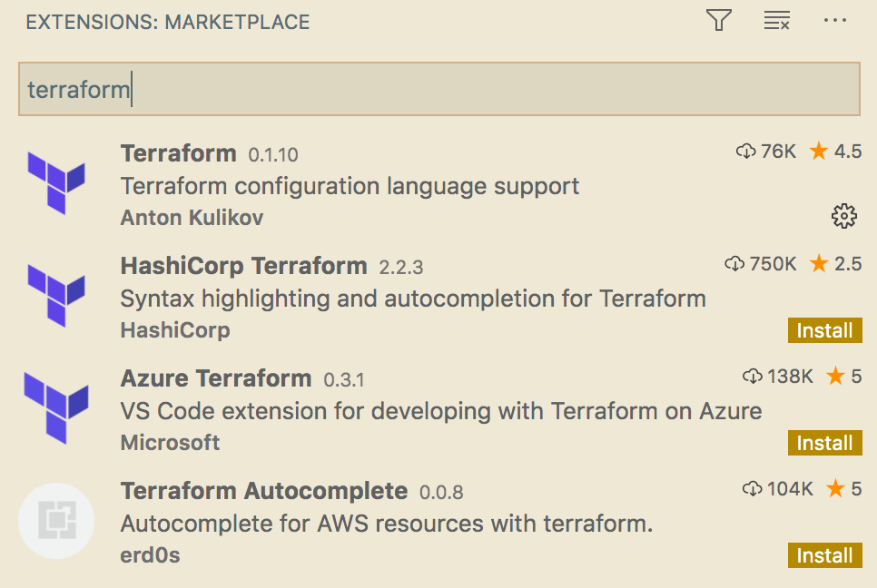Select the HashiCorp Terraform extension title
877x588 pixels.
tap(243, 266)
